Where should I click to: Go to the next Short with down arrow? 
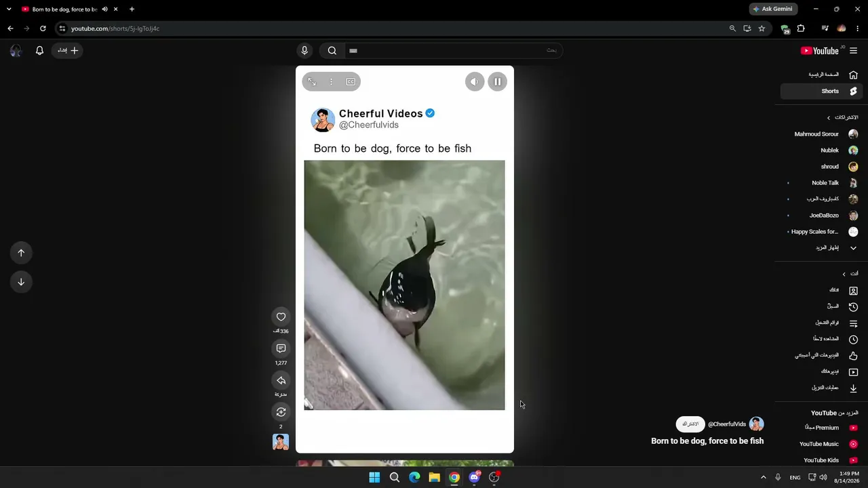(21, 282)
